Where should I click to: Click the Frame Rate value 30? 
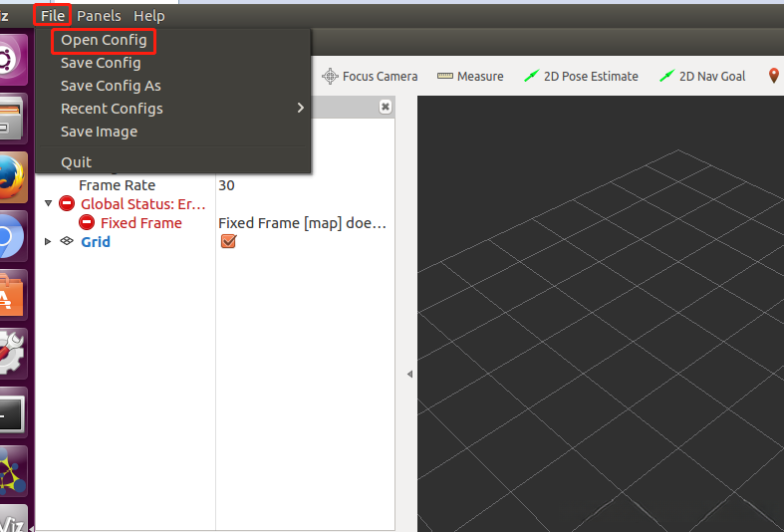point(226,185)
